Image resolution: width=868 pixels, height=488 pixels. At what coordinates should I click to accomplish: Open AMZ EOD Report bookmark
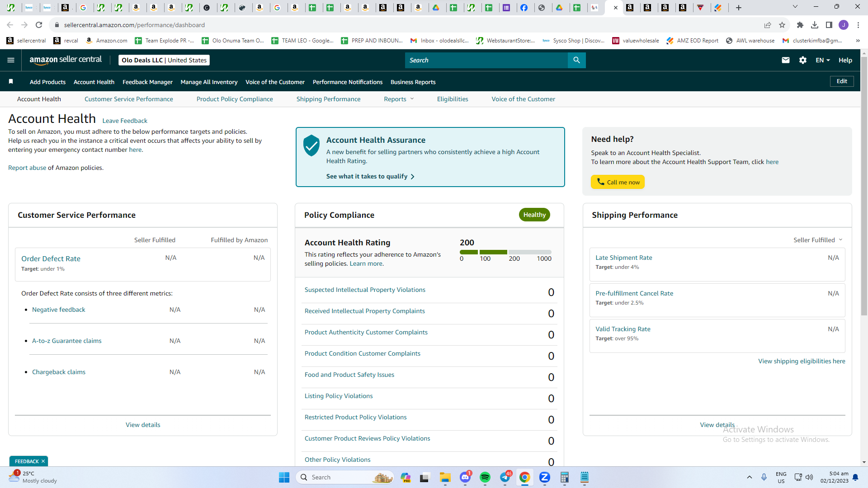pyautogui.click(x=693, y=41)
